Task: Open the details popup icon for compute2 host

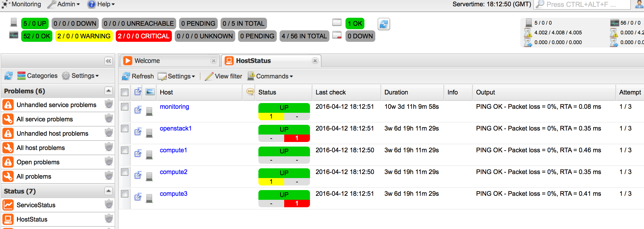Action: point(138,175)
